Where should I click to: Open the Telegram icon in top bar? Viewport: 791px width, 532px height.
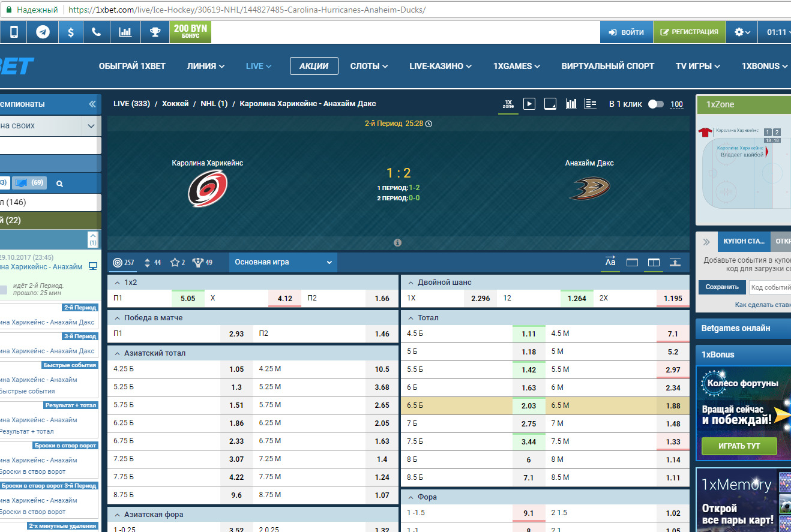pos(43,32)
